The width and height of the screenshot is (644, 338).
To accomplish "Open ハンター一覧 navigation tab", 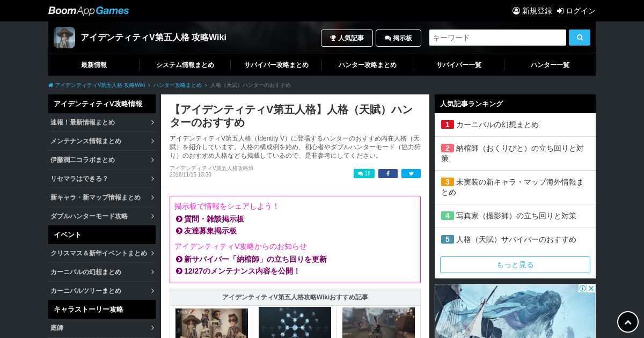I will (550, 65).
